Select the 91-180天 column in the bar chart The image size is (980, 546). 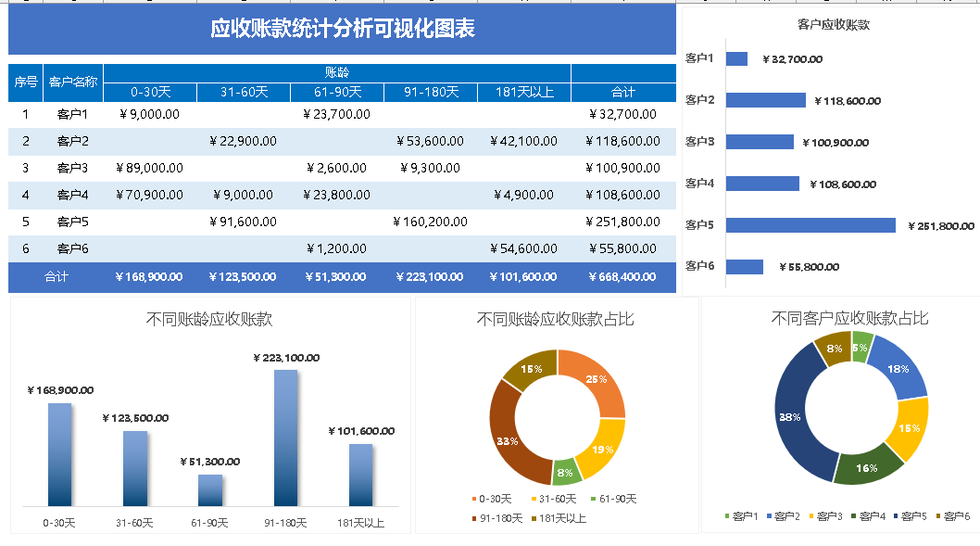click(285, 436)
